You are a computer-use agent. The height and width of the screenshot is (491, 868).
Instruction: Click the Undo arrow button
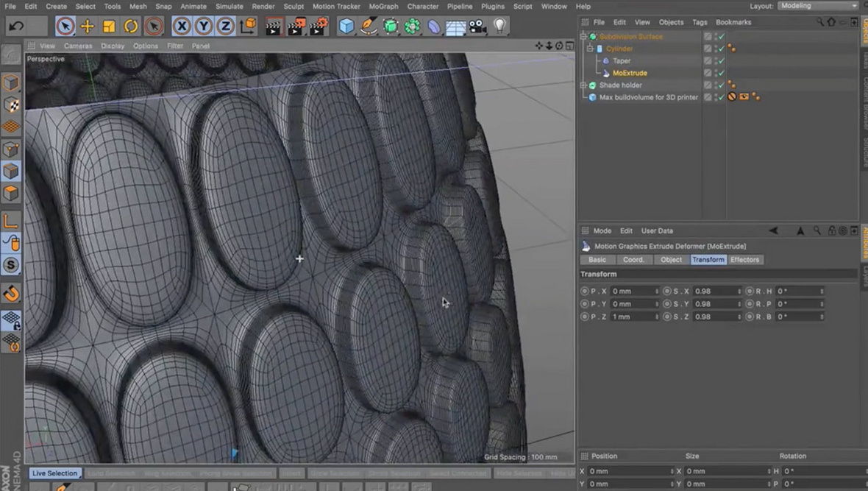pos(15,26)
